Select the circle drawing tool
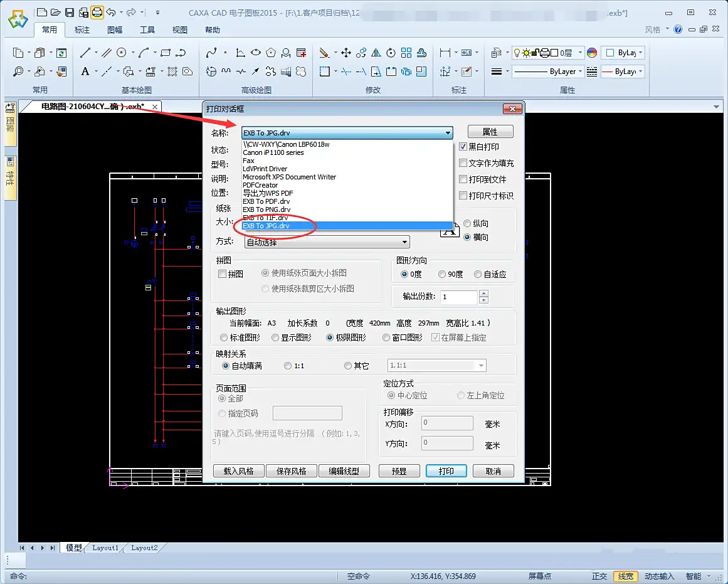 click(122, 53)
